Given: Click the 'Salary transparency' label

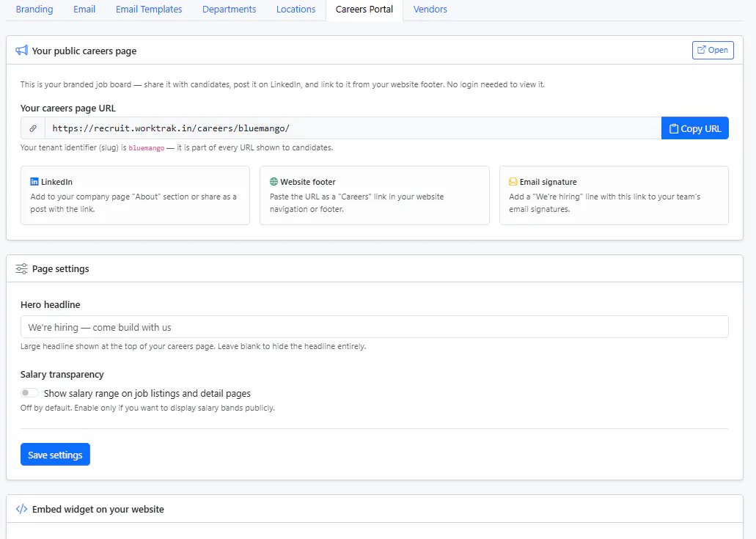Looking at the screenshot, I should click(62, 374).
